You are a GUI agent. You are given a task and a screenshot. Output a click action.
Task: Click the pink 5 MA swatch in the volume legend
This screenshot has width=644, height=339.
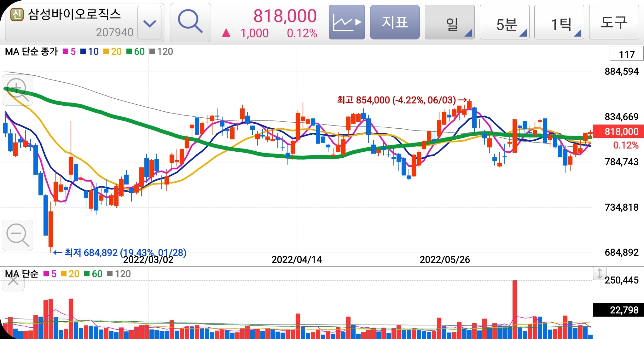pyautogui.click(x=46, y=274)
